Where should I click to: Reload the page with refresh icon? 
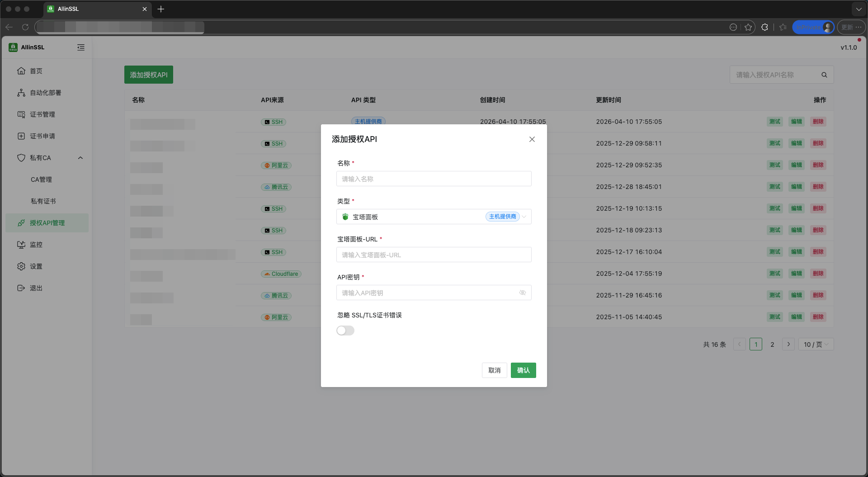click(25, 27)
